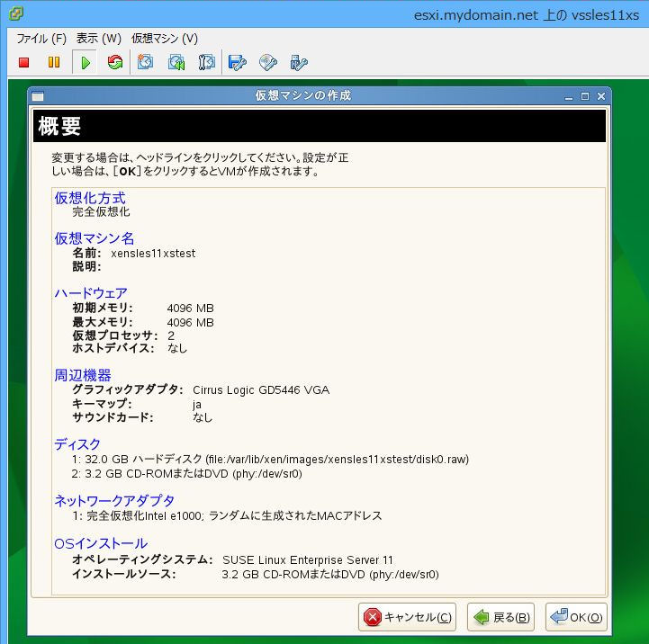Click the Cirrus Logic GD5446 VGA text
This screenshot has width=649, height=644.
[x=261, y=390]
